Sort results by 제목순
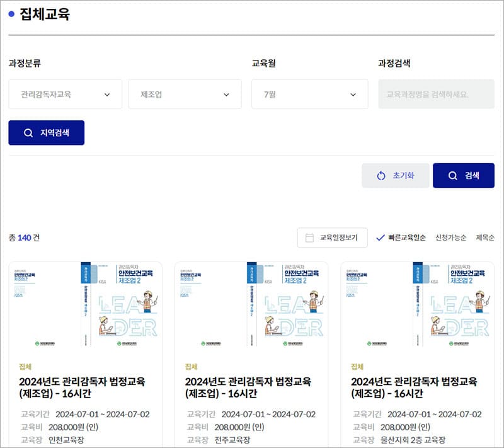This screenshot has height=448, width=504. tap(484, 238)
